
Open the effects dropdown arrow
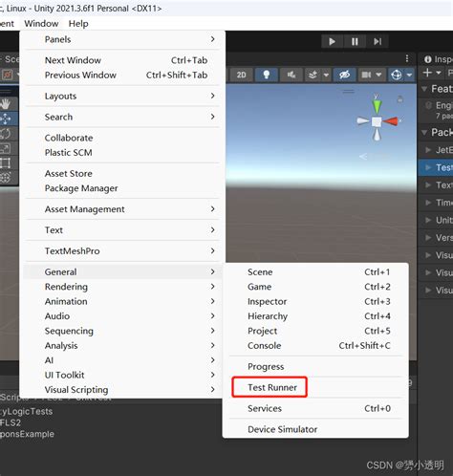(x=326, y=76)
